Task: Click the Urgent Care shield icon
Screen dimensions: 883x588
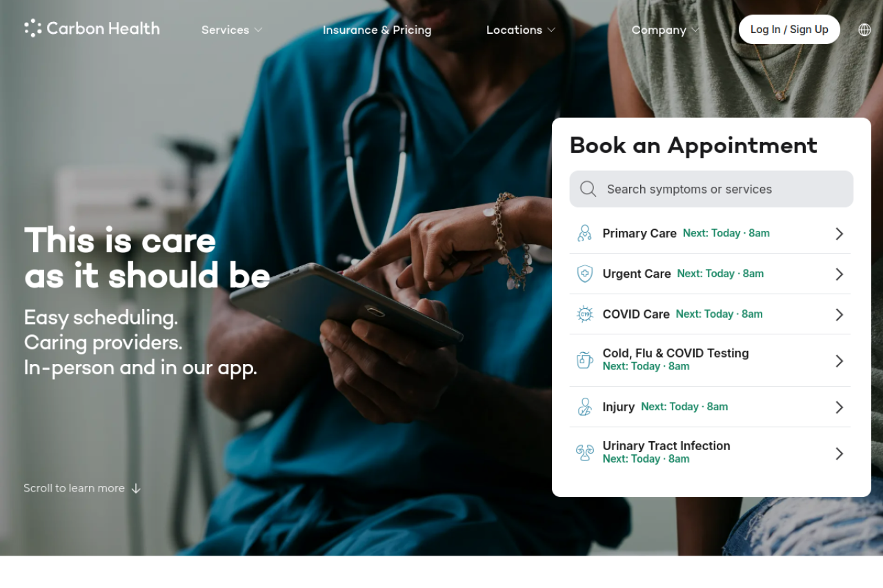Action: pyautogui.click(x=585, y=274)
